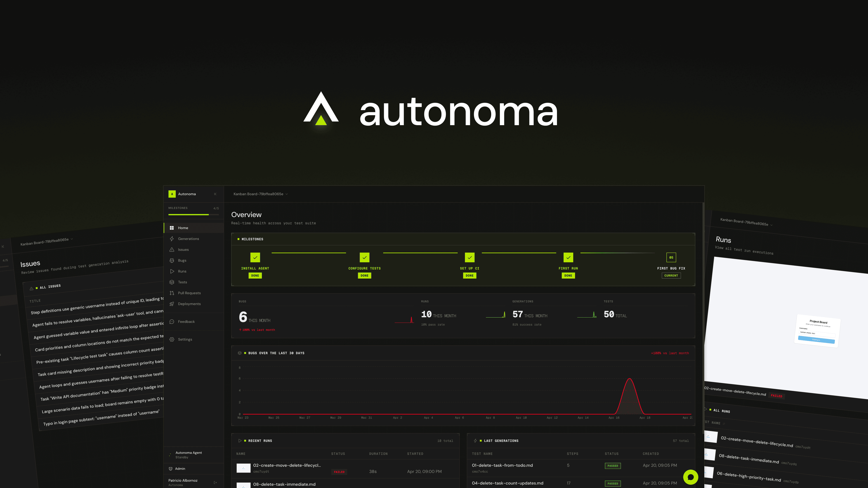Viewport: 868px width, 488px height.
Task: Open the Settings menu item
Action: 185,340
